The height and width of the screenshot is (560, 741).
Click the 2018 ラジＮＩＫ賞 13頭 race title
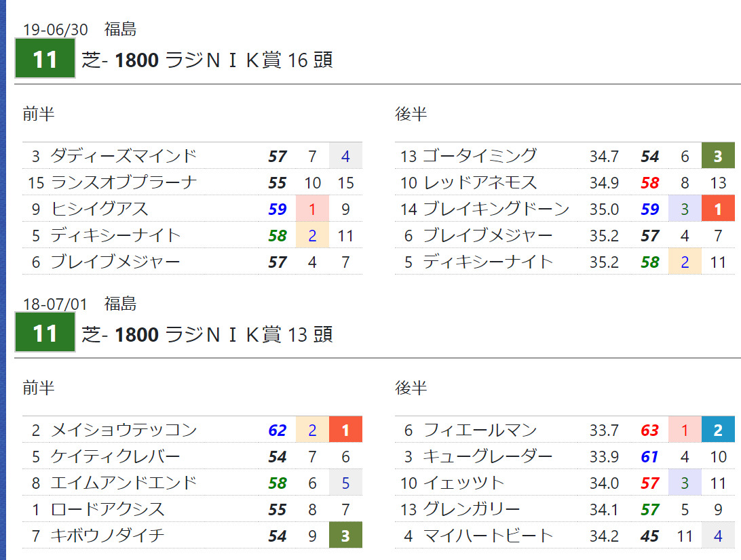pos(207,334)
